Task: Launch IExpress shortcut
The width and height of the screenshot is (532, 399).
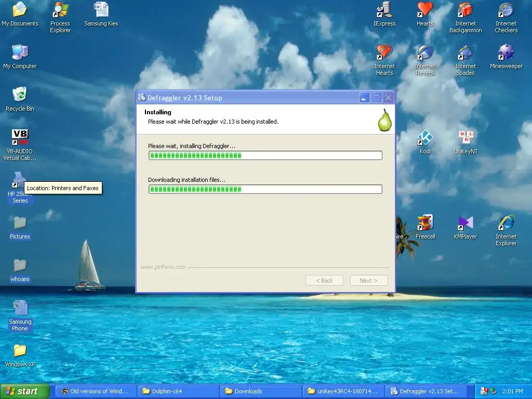Action: pyautogui.click(x=384, y=14)
